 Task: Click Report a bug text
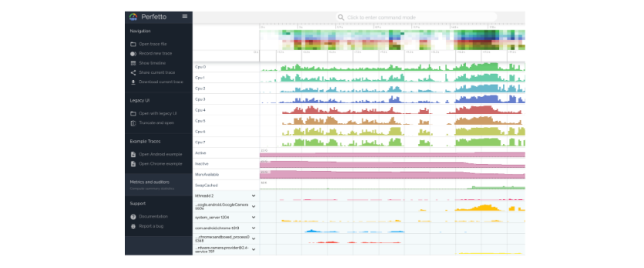coord(151,226)
